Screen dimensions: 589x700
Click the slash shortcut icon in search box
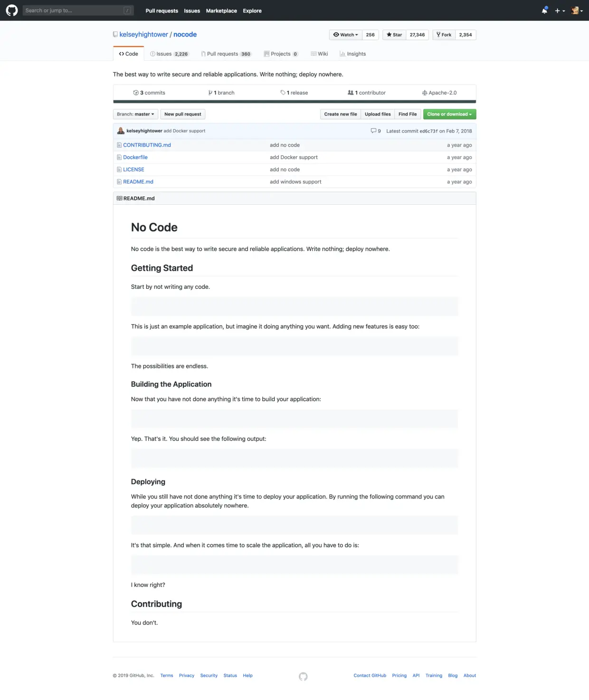(127, 10)
